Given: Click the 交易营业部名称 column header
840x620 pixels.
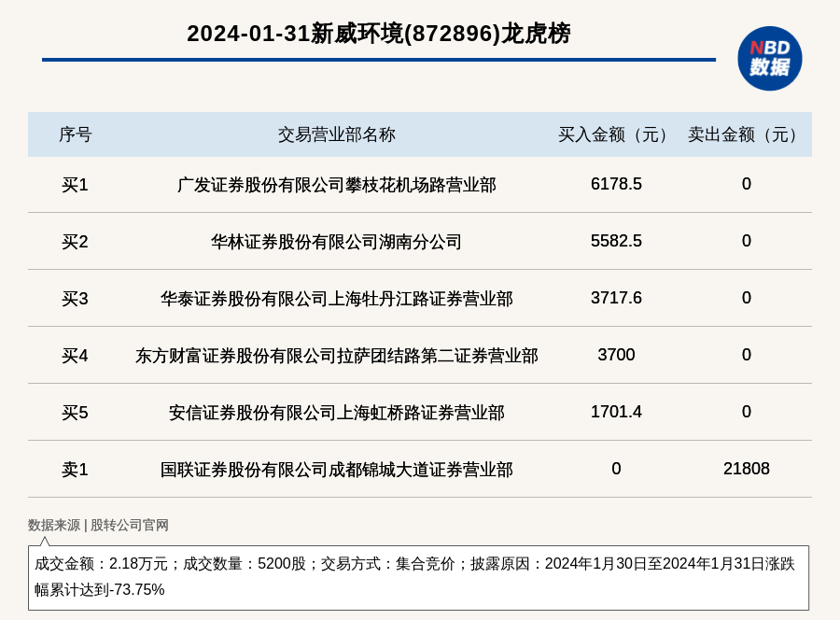Looking at the screenshot, I should pyautogui.click(x=336, y=134).
